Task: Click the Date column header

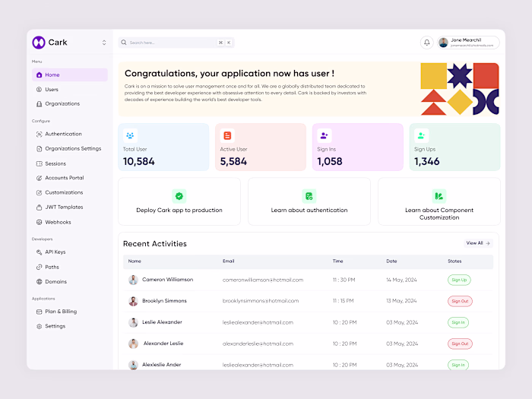Action: [x=391, y=261]
